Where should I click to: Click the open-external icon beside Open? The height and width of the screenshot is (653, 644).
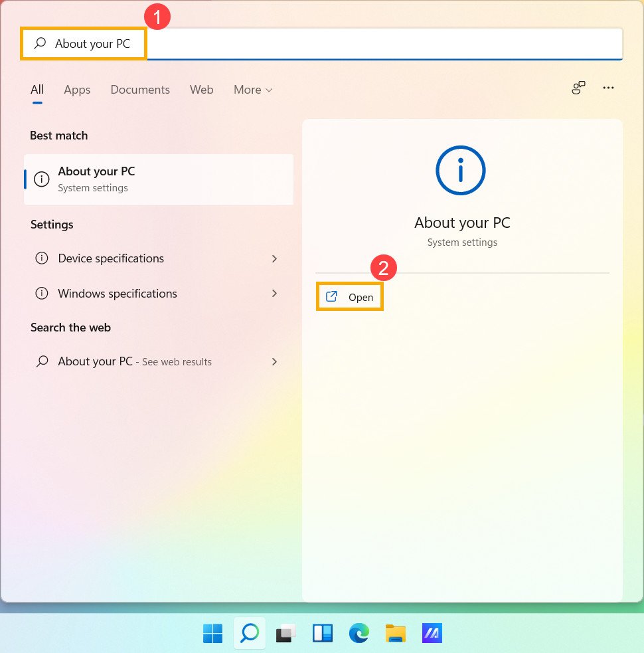(x=331, y=296)
